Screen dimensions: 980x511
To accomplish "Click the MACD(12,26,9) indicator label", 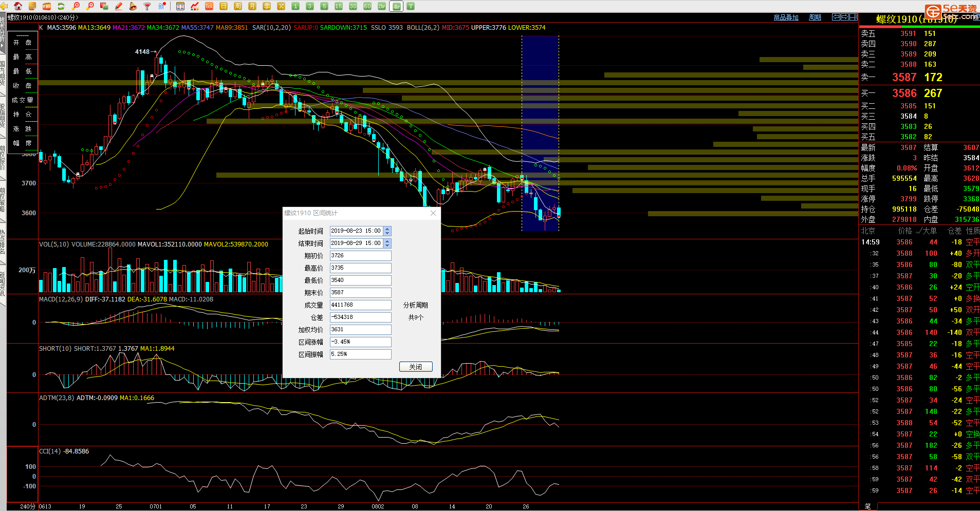I will (x=61, y=299).
